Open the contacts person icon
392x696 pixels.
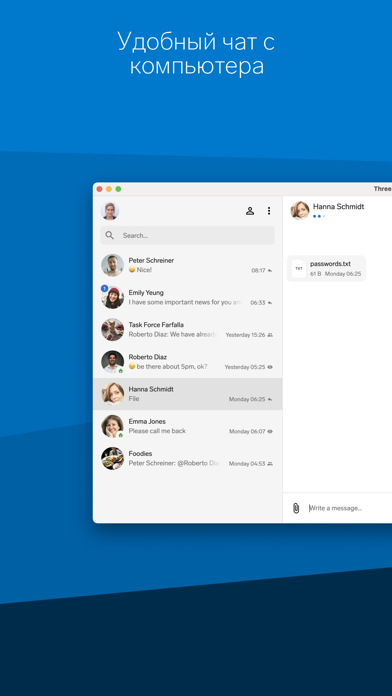250,211
